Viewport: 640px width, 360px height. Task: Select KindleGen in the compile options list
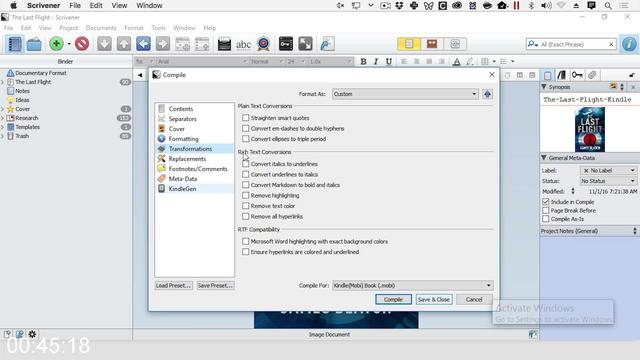click(x=194, y=189)
